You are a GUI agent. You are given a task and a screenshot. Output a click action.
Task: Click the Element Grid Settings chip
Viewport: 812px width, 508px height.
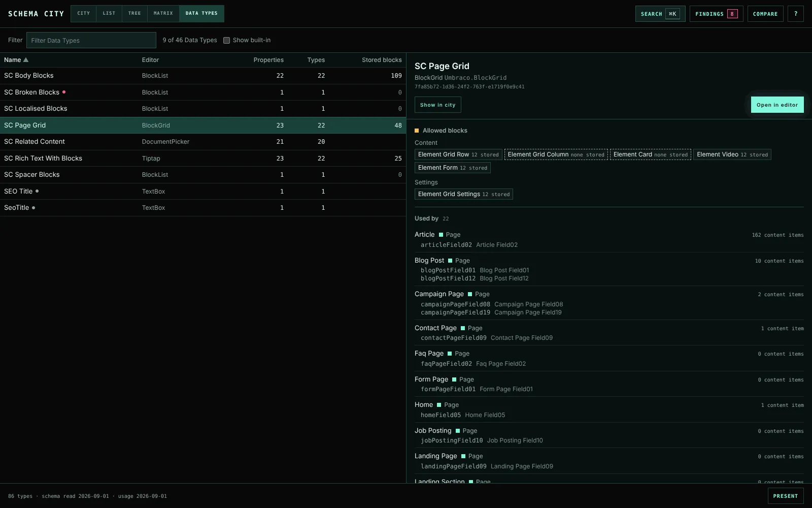click(x=463, y=194)
